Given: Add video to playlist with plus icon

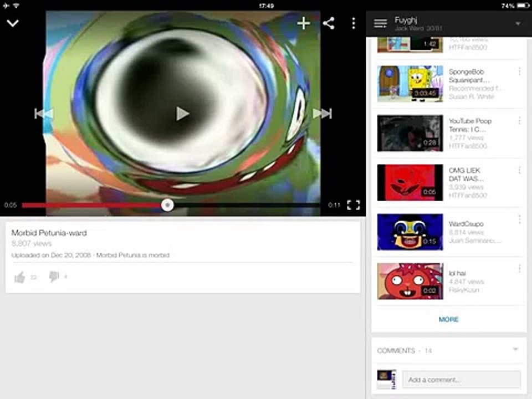Looking at the screenshot, I should (303, 23).
